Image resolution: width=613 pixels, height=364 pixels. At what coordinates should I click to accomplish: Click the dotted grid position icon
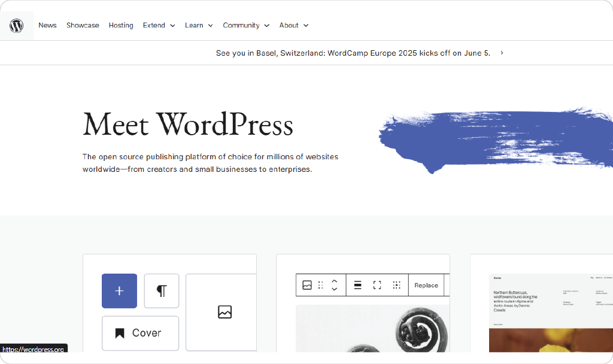(396, 285)
